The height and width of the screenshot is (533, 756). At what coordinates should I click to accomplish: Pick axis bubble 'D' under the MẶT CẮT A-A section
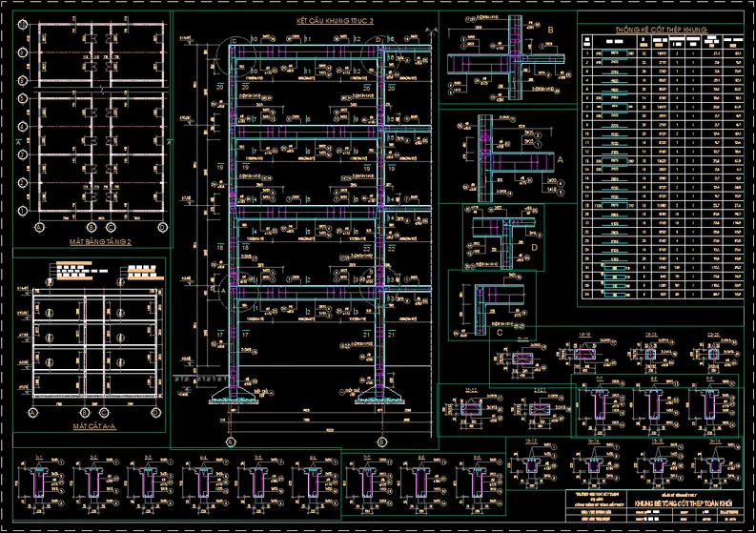coord(155,413)
